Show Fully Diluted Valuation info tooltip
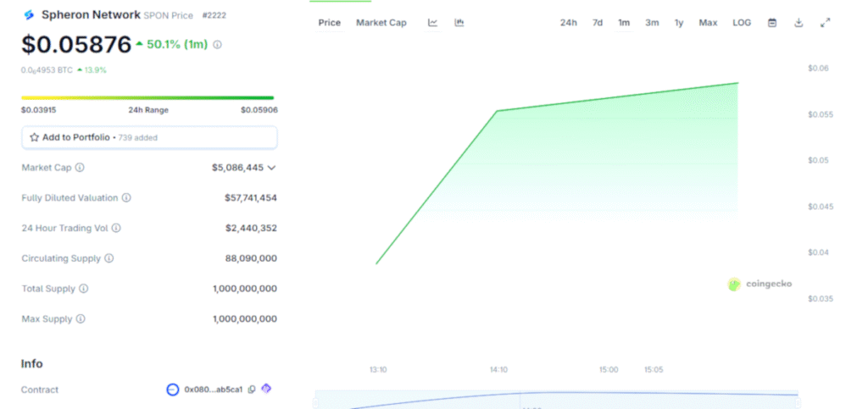Screen dimensions: 868x409 click(126, 198)
